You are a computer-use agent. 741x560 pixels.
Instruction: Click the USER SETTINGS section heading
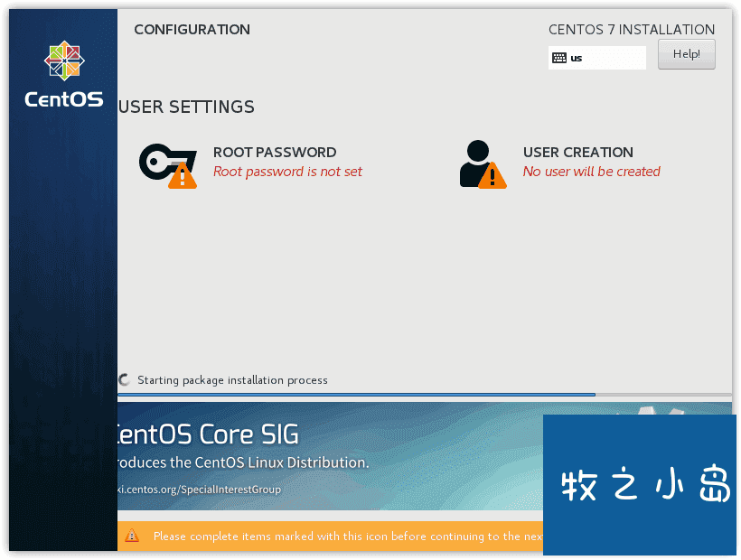pos(186,107)
